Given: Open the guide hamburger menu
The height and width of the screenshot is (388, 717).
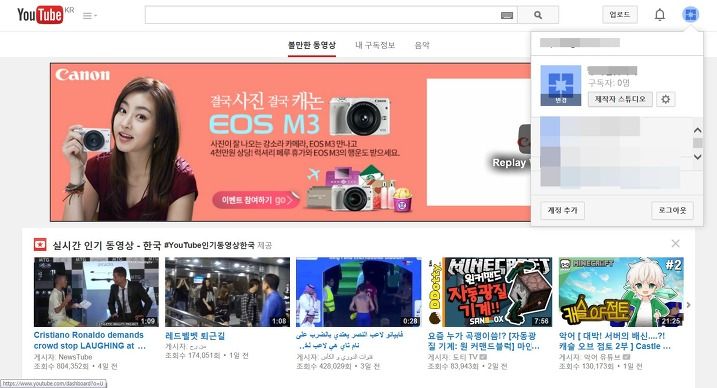Looking at the screenshot, I should click(89, 16).
